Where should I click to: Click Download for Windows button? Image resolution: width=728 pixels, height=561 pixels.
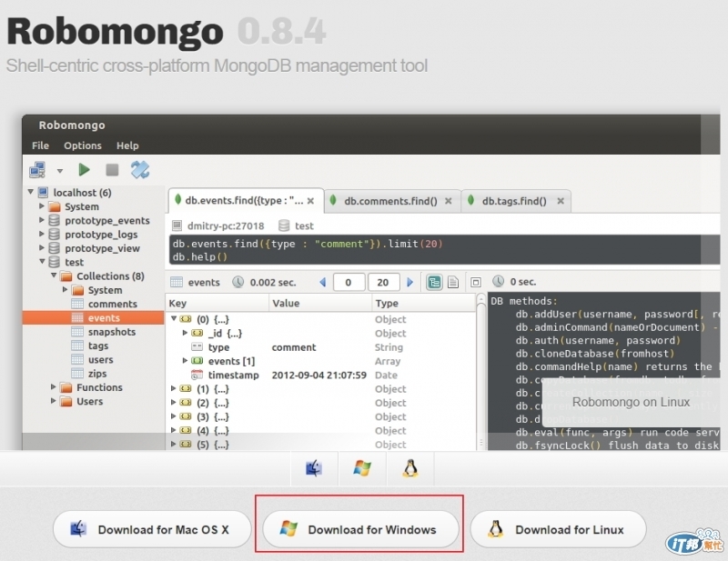tap(360, 529)
